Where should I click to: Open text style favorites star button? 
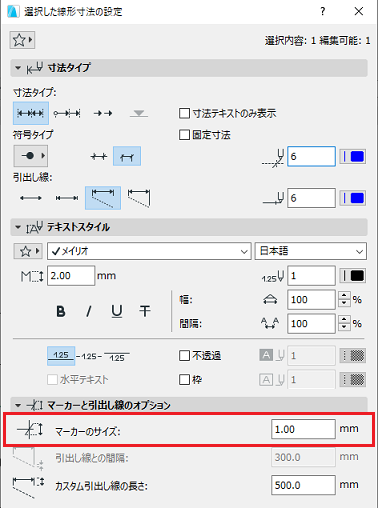28,251
